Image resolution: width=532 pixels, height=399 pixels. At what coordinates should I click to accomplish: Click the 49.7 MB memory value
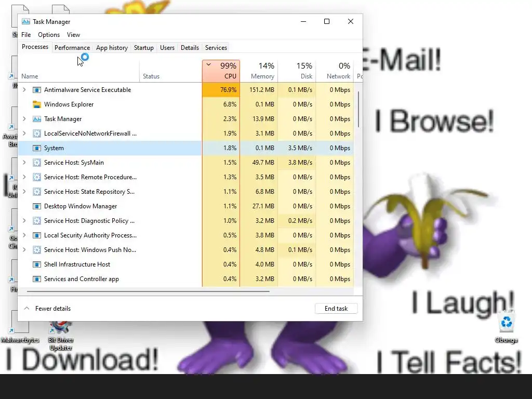[x=263, y=163]
